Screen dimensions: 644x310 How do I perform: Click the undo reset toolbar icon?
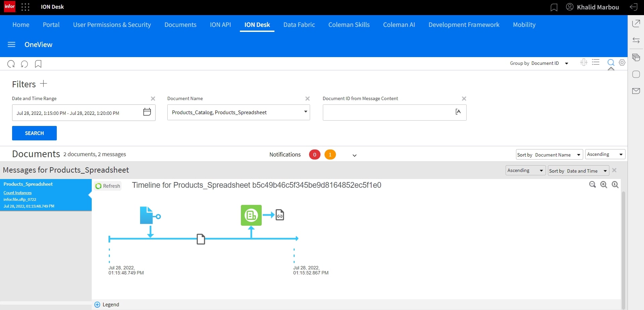click(x=24, y=64)
